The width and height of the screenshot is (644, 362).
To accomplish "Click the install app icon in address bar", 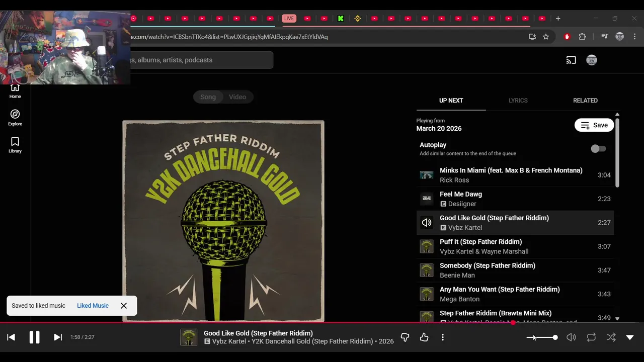I will pyautogui.click(x=532, y=37).
